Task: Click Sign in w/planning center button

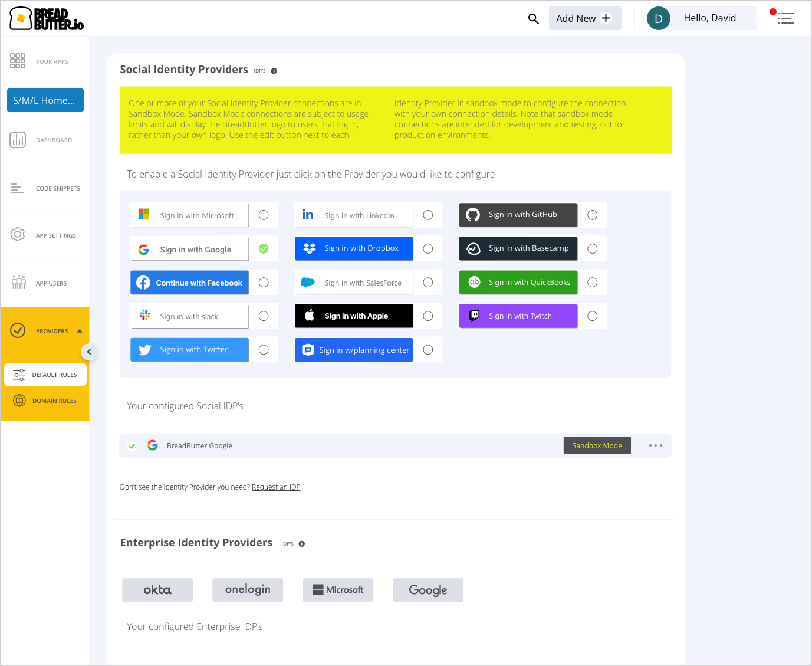Action: (354, 350)
